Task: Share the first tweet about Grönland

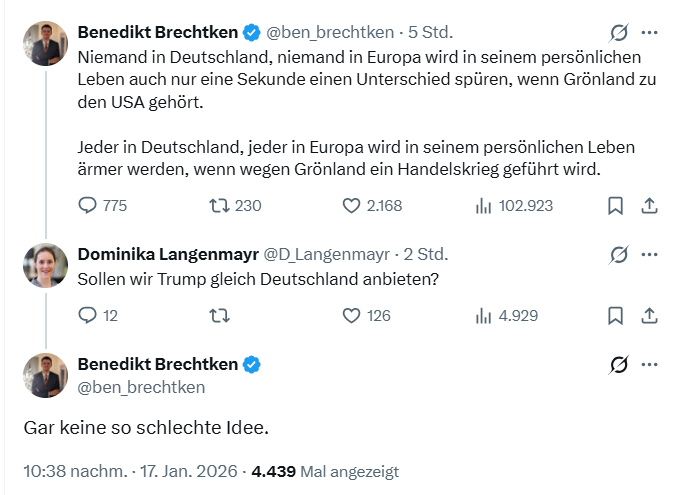Action: (649, 206)
